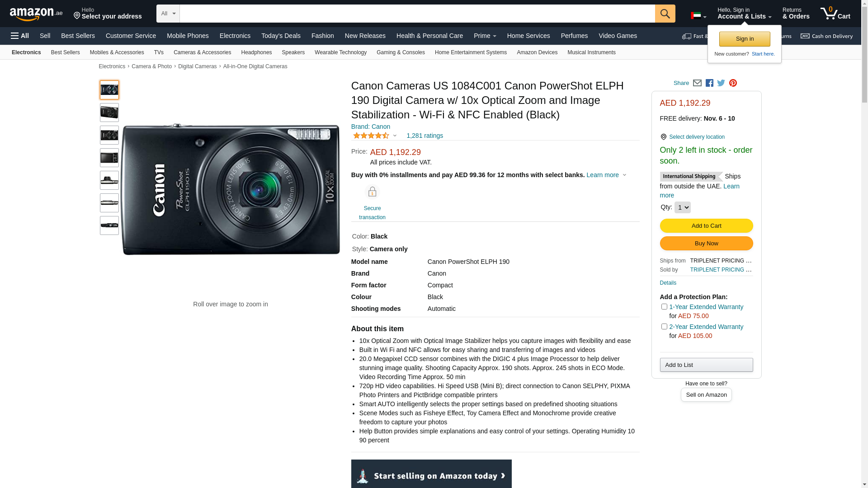This screenshot has width=868, height=488.
Task: Click the search magnifier button
Action: coord(665,14)
